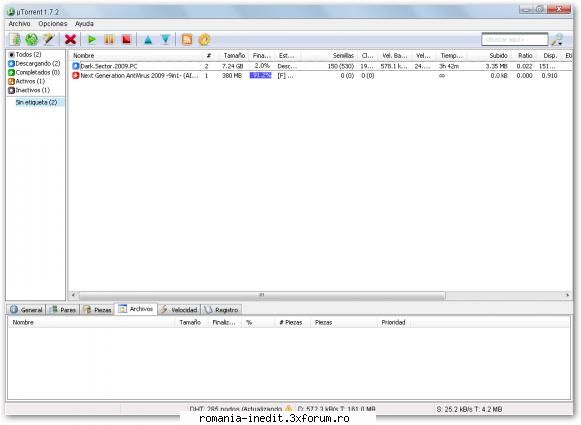Click the Add Torrent toolbar icon
This screenshot has height=425, width=581.
(x=15, y=39)
